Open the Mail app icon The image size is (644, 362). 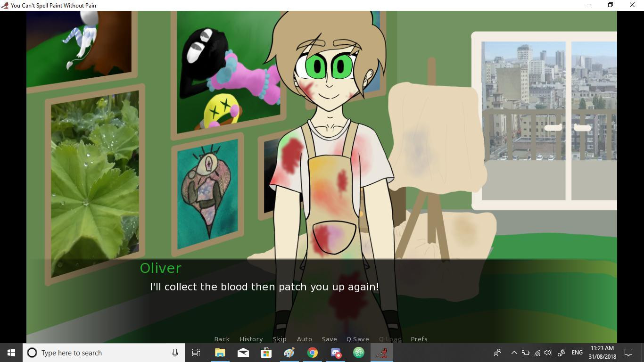[243, 353]
